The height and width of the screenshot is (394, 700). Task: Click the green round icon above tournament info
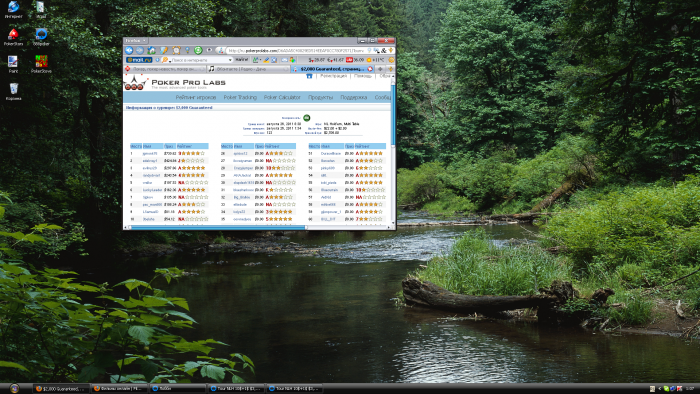[307, 118]
